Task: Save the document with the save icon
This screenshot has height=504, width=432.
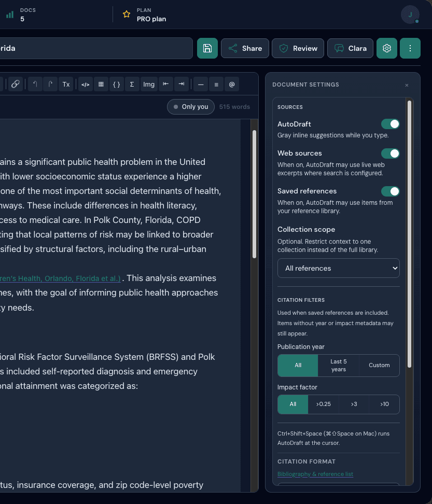Action: pos(207,47)
